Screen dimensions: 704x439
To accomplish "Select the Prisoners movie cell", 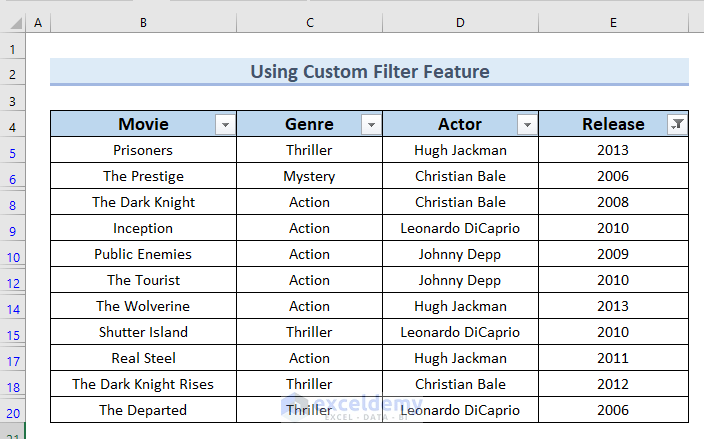I will pyautogui.click(x=143, y=151).
